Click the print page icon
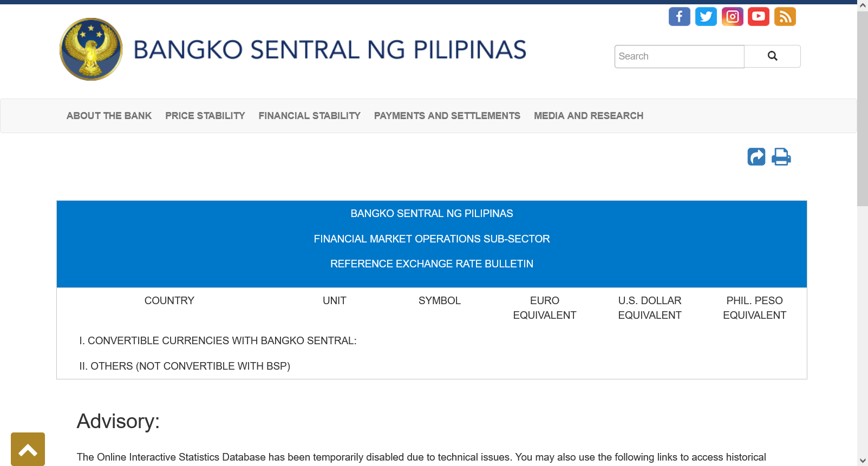Screen dimensions: 868x466 tap(781, 156)
